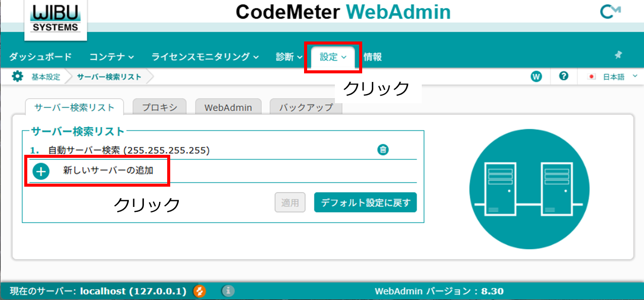This screenshot has width=644, height=300.
Task: Switch to the バックアップ tab
Action: pos(306,107)
